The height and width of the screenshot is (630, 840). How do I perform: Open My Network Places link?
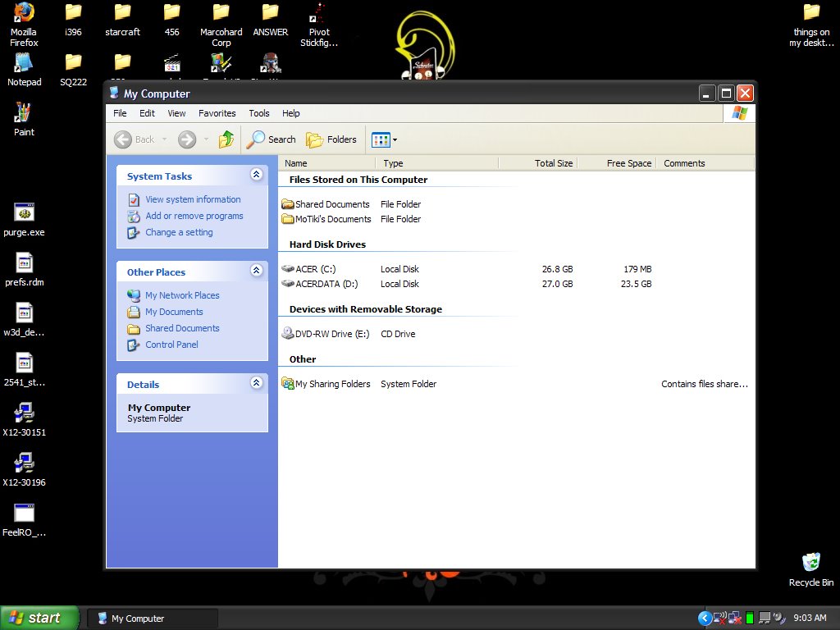pos(182,295)
